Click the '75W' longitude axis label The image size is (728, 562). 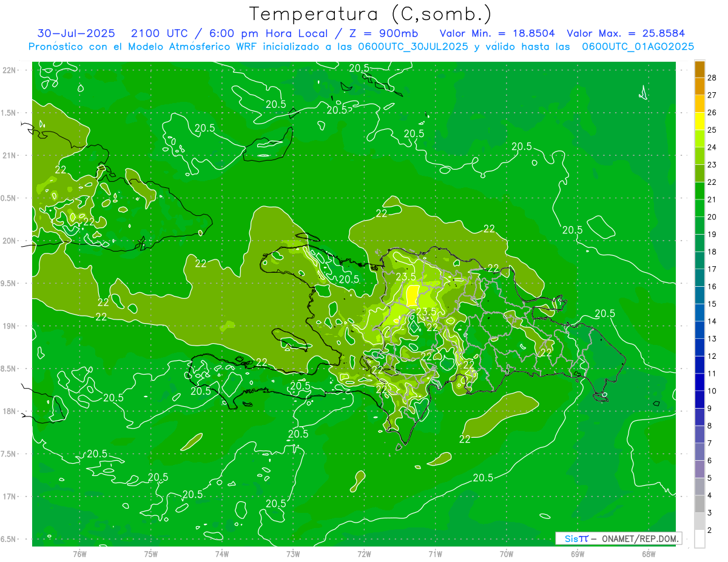pyautogui.click(x=151, y=554)
